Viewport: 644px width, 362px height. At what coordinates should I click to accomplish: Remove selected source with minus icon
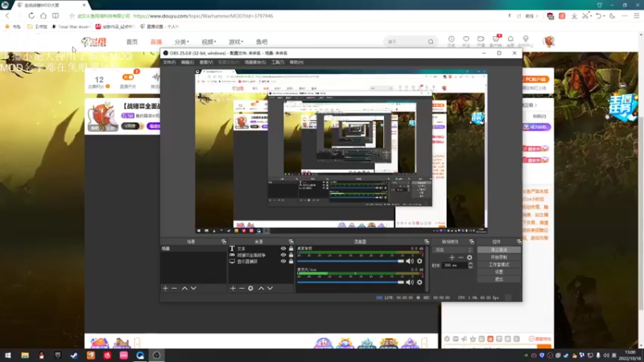tap(242, 289)
